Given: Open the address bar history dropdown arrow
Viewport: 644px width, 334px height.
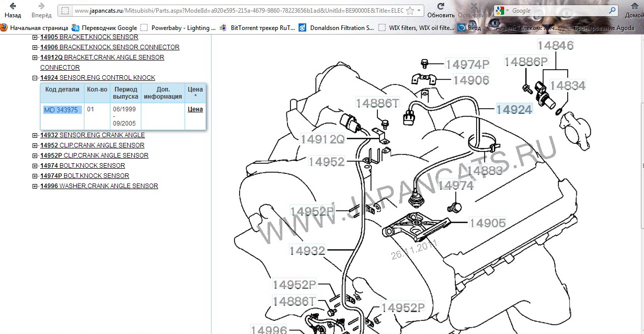Looking at the screenshot, I should (x=419, y=11).
